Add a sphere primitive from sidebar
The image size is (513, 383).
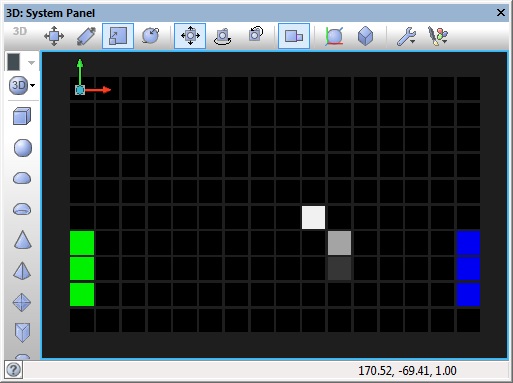point(23,148)
